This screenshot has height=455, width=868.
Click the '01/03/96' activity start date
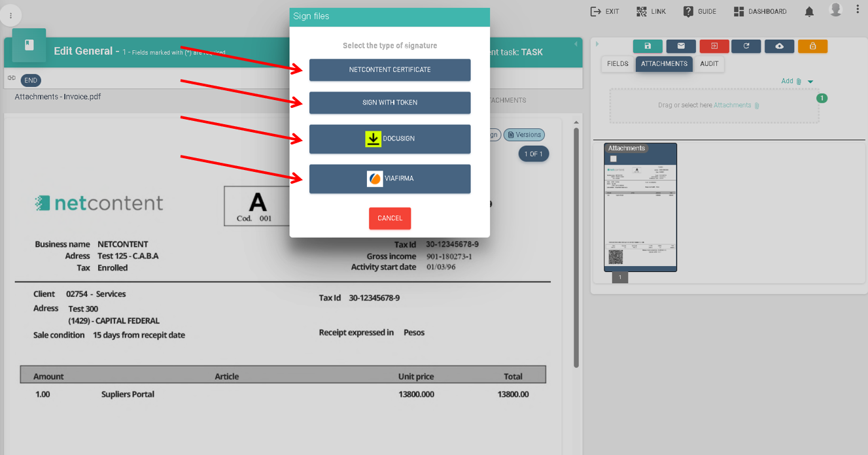440,267
